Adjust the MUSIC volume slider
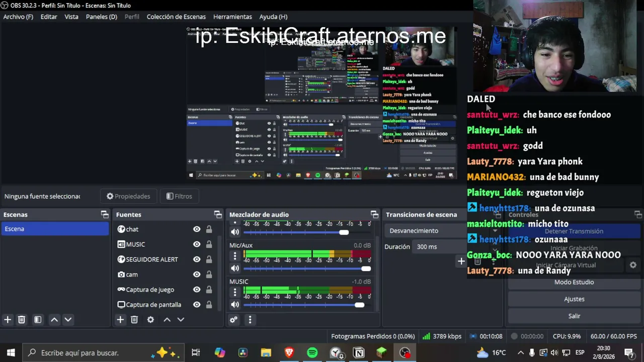The width and height of the screenshot is (644, 362). 307,305
